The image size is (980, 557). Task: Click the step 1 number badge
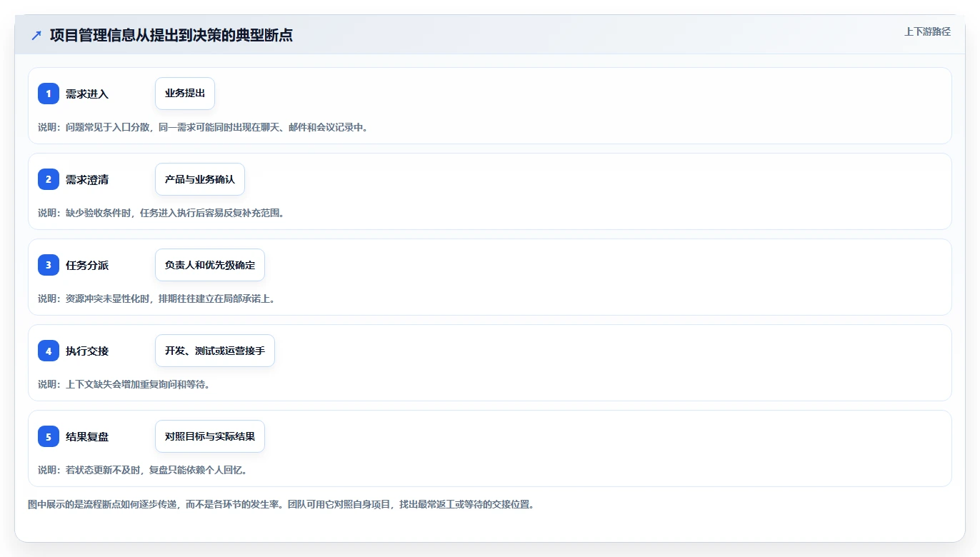point(49,94)
